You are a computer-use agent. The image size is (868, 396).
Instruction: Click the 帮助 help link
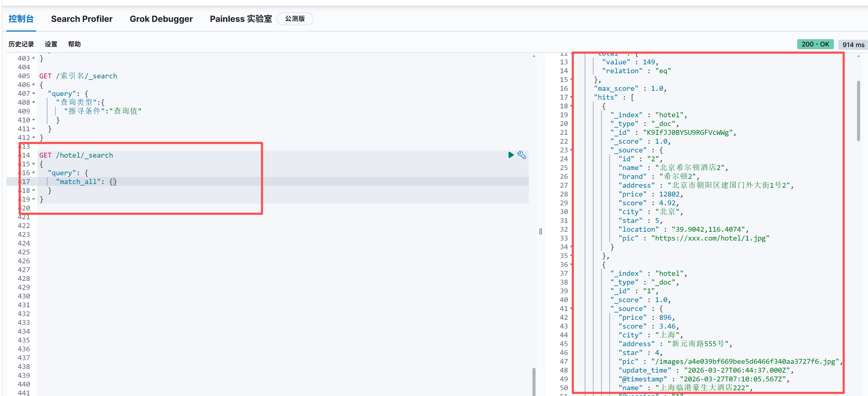coord(74,44)
